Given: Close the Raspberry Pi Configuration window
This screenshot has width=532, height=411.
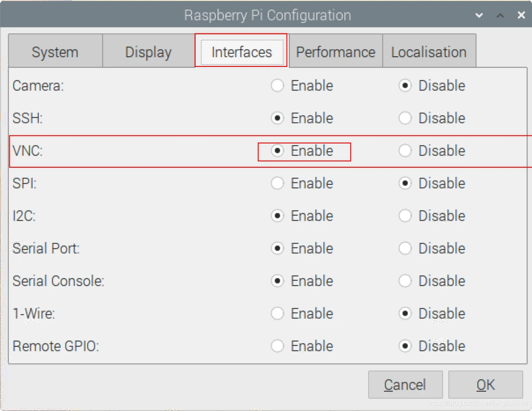Looking at the screenshot, I should coord(521,15).
